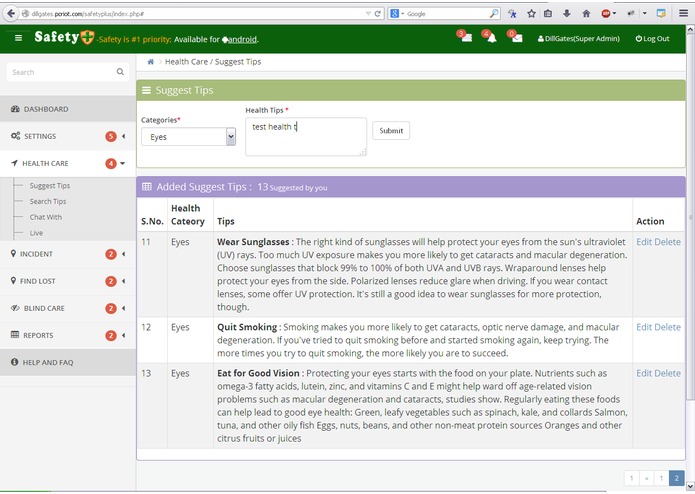Click the scrollbar down arrow
This screenshot has width=695, height=494.
click(x=690, y=486)
